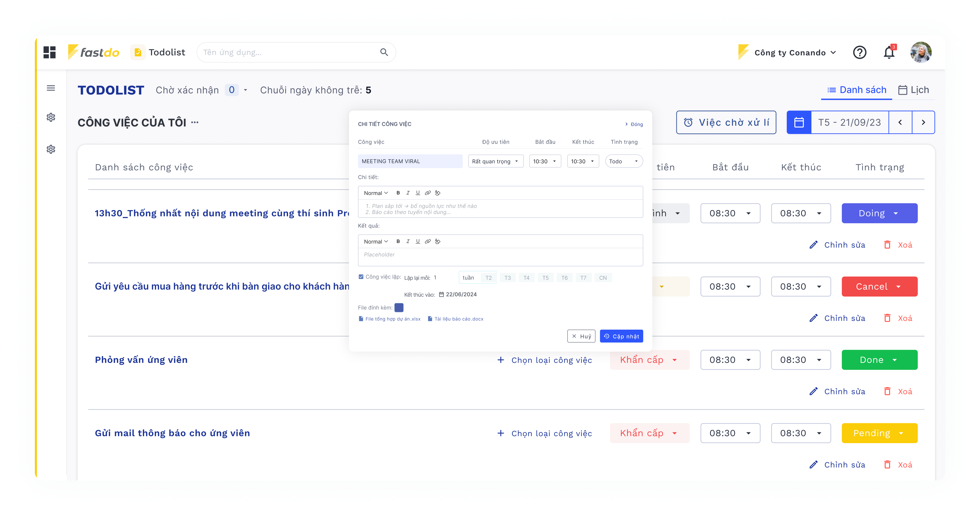The width and height of the screenshot is (980, 515).
Task: Toggle repeat day T3
Action: coord(507,278)
